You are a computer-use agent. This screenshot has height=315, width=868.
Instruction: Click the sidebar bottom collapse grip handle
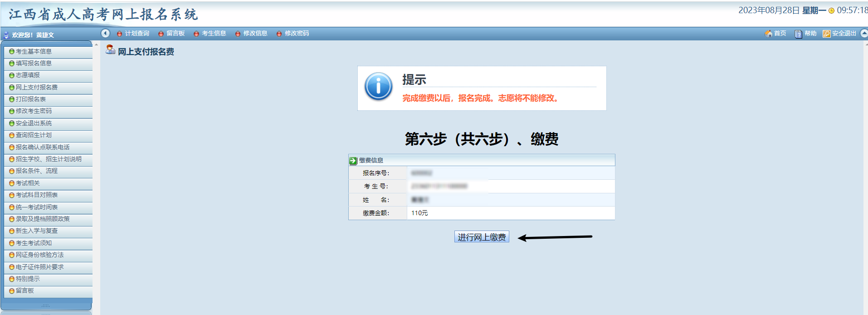(46, 306)
